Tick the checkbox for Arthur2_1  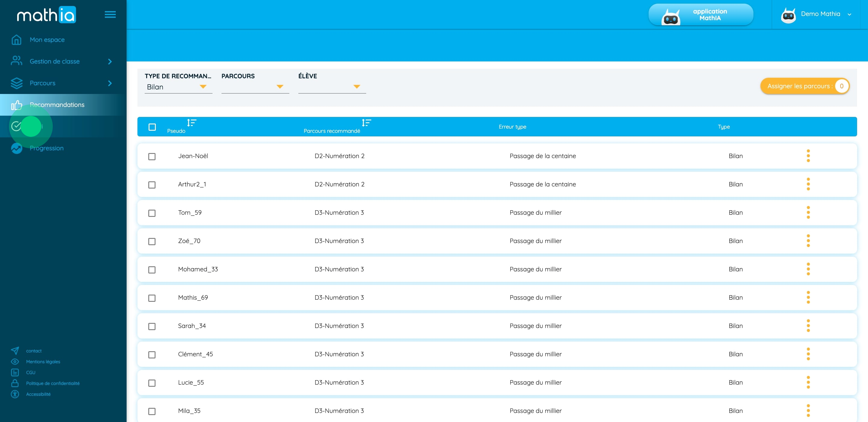tap(152, 185)
